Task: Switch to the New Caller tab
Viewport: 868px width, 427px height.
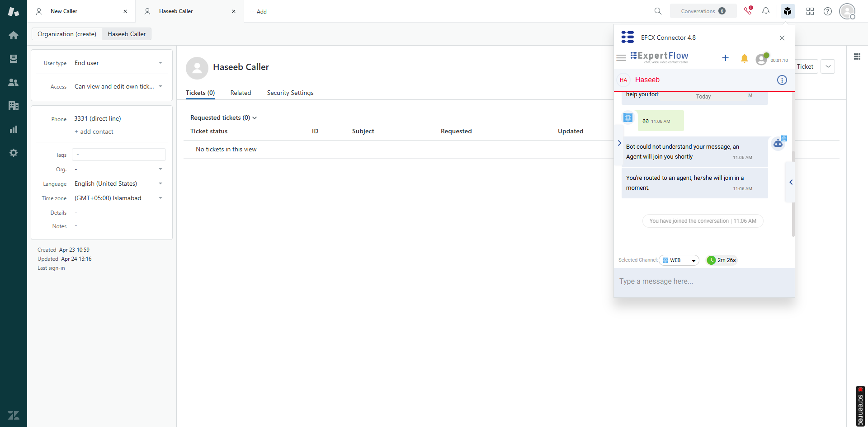Action: [x=64, y=11]
